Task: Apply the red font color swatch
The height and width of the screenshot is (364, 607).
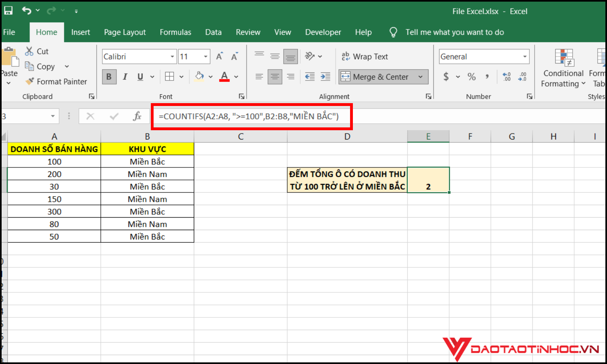Action: [x=225, y=76]
